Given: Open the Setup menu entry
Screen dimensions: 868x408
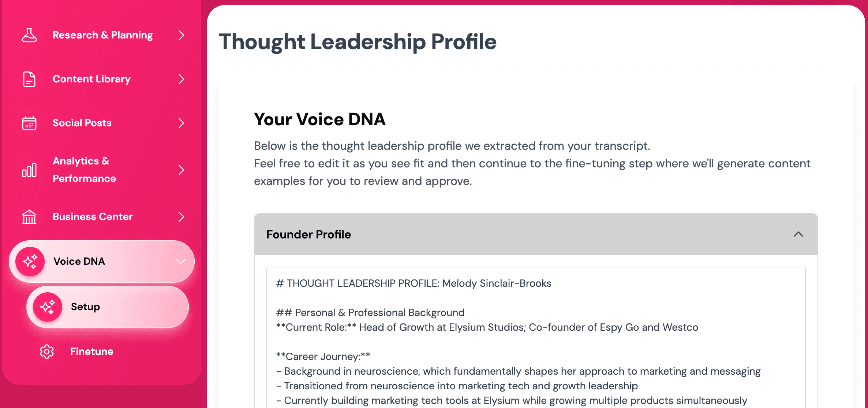Looking at the screenshot, I should click(x=85, y=307).
